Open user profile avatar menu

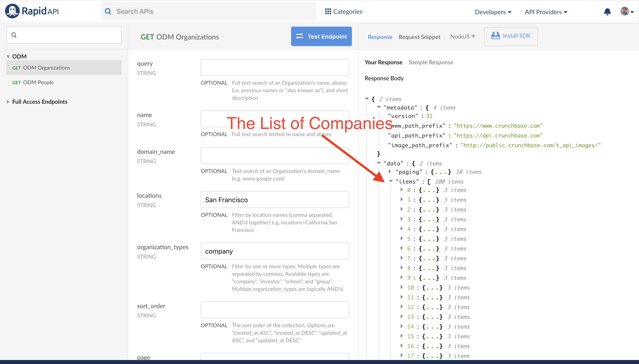[x=625, y=11]
